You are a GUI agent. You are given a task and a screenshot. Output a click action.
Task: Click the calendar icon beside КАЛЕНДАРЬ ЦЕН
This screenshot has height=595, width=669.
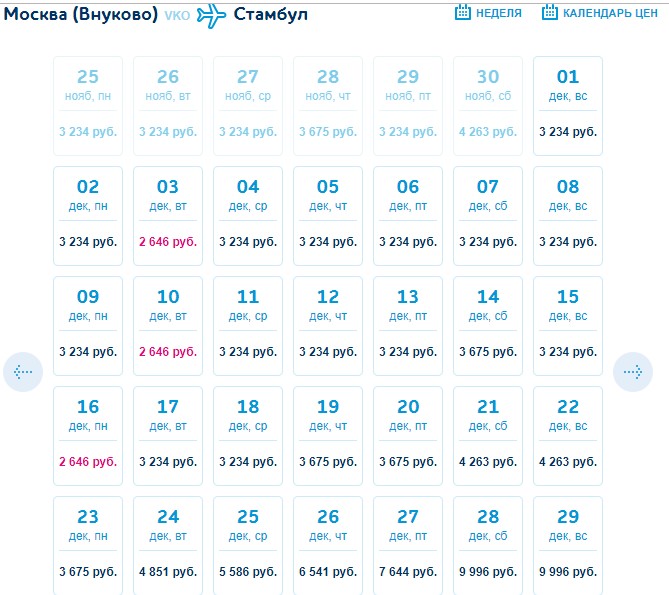pos(550,13)
